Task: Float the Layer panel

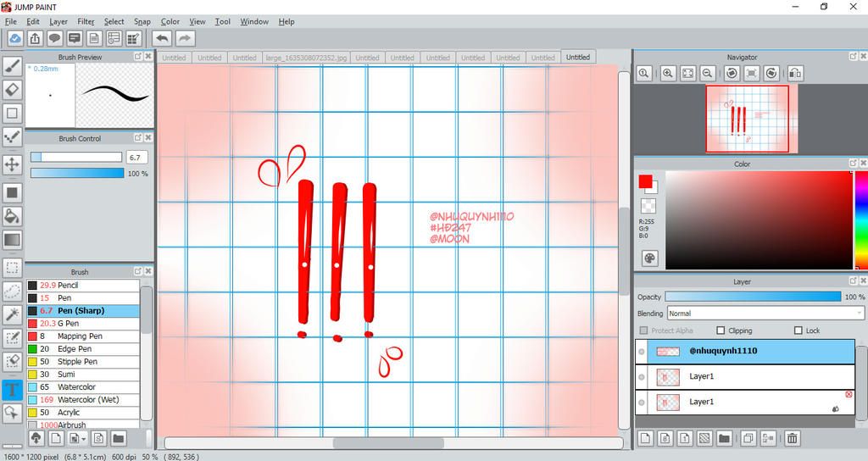Action: point(853,281)
